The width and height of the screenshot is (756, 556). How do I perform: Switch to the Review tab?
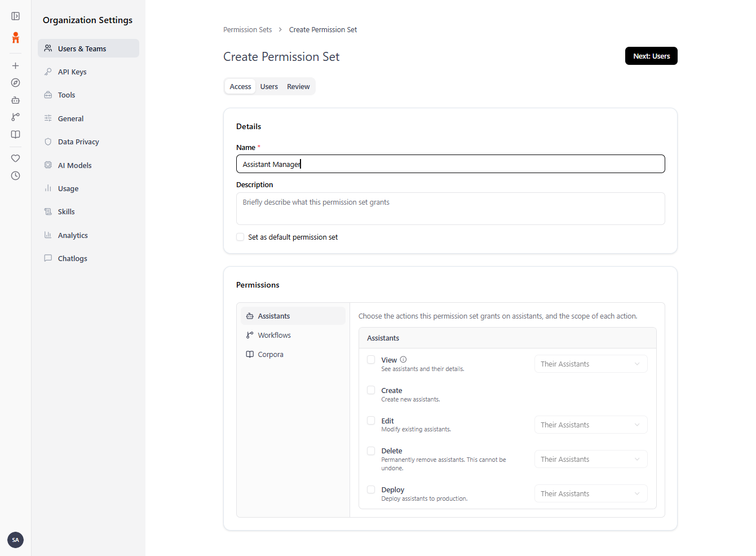(298, 86)
